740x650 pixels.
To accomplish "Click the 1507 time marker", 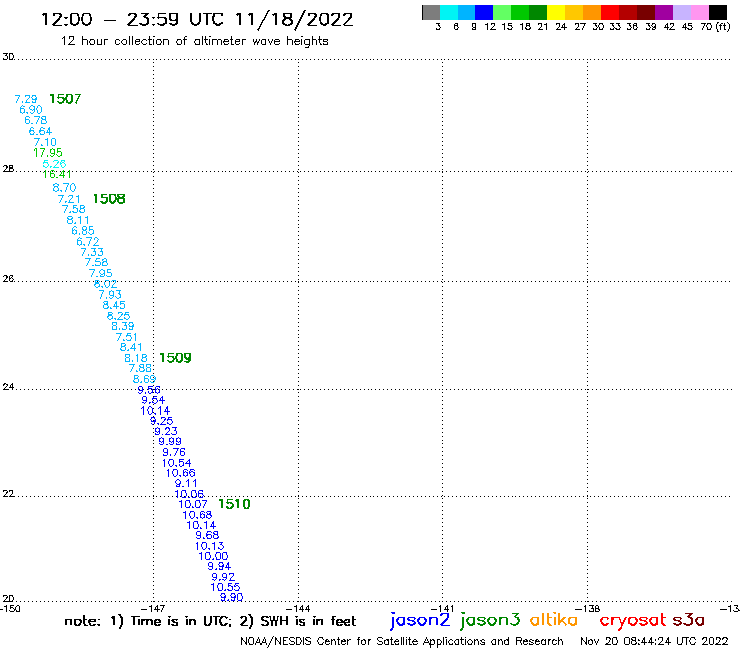I will click(x=65, y=99).
